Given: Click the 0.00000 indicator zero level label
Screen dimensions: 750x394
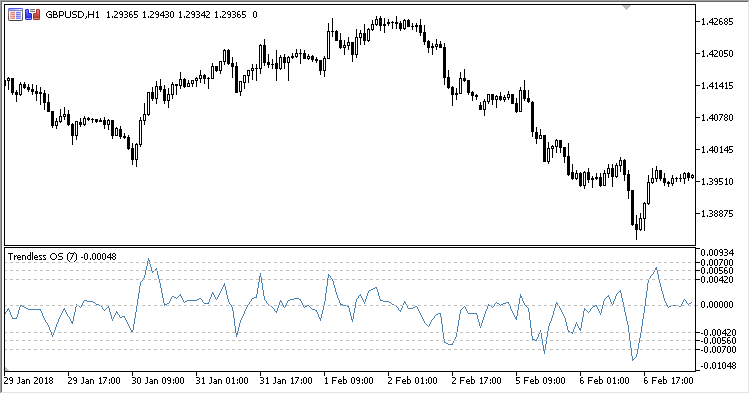Looking at the screenshot, I should coord(717,305).
